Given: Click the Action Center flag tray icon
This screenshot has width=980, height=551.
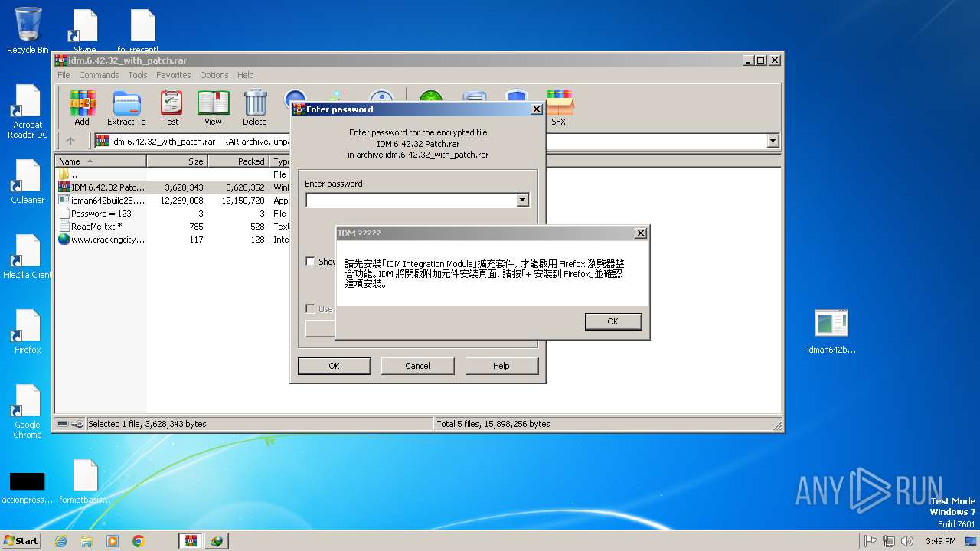Looking at the screenshot, I should click(x=871, y=541).
